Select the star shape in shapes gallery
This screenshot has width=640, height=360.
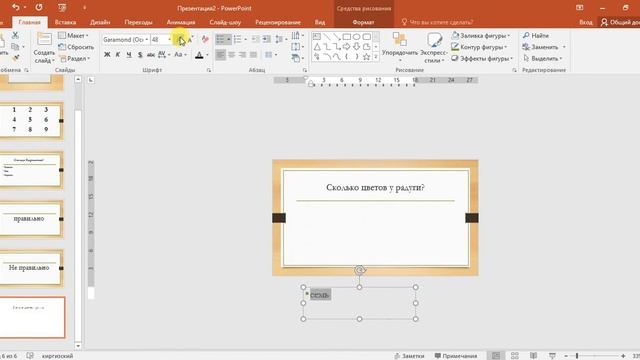pyautogui.click(x=367, y=57)
